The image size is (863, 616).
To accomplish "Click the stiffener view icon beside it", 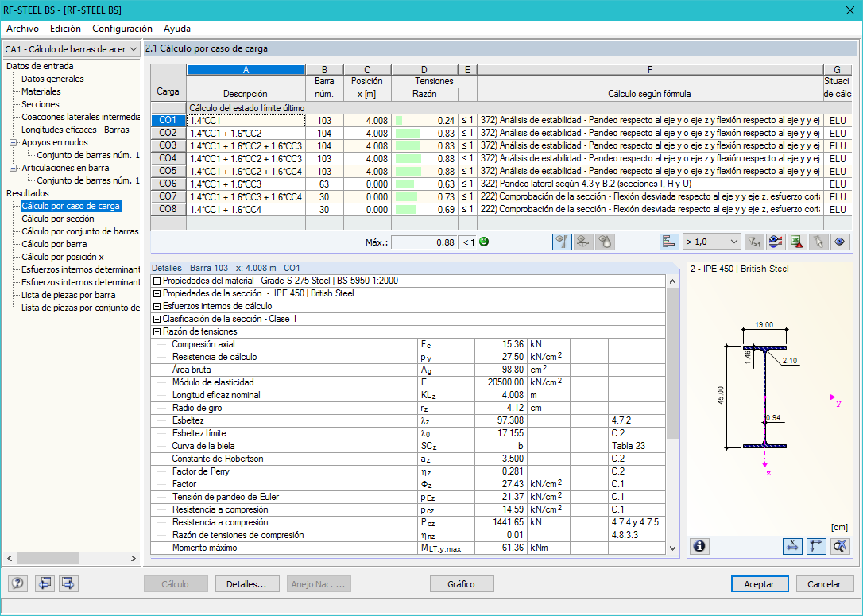I will pyautogui.click(x=582, y=242).
